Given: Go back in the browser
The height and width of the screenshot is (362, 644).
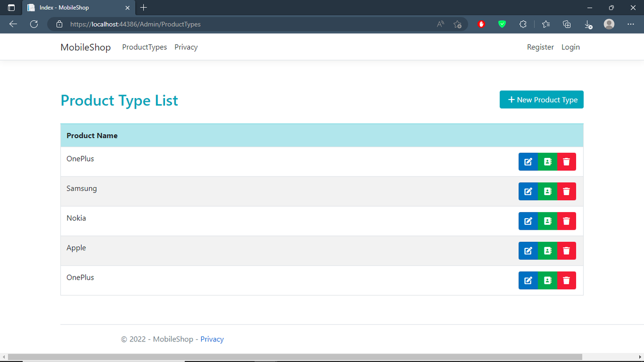Looking at the screenshot, I should click(13, 24).
